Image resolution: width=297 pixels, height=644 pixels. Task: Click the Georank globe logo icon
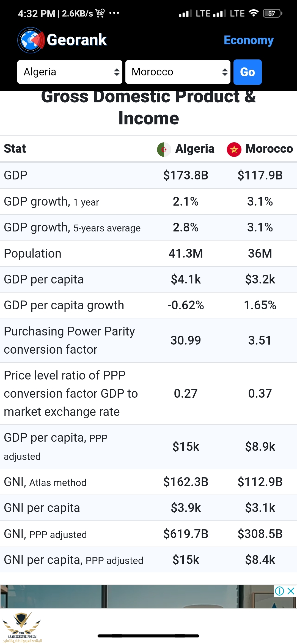coord(31,40)
